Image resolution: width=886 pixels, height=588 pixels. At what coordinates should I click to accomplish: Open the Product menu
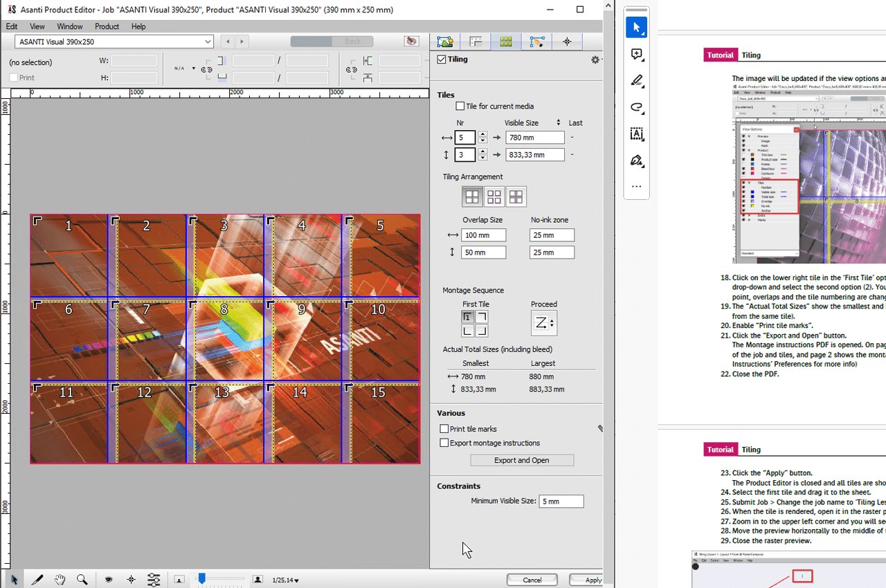[107, 26]
